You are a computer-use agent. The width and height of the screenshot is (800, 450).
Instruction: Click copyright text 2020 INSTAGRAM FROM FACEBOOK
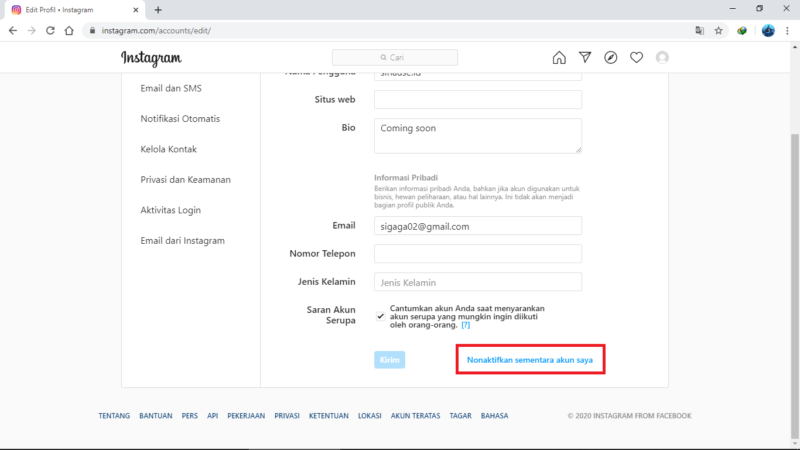[x=629, y=416]
